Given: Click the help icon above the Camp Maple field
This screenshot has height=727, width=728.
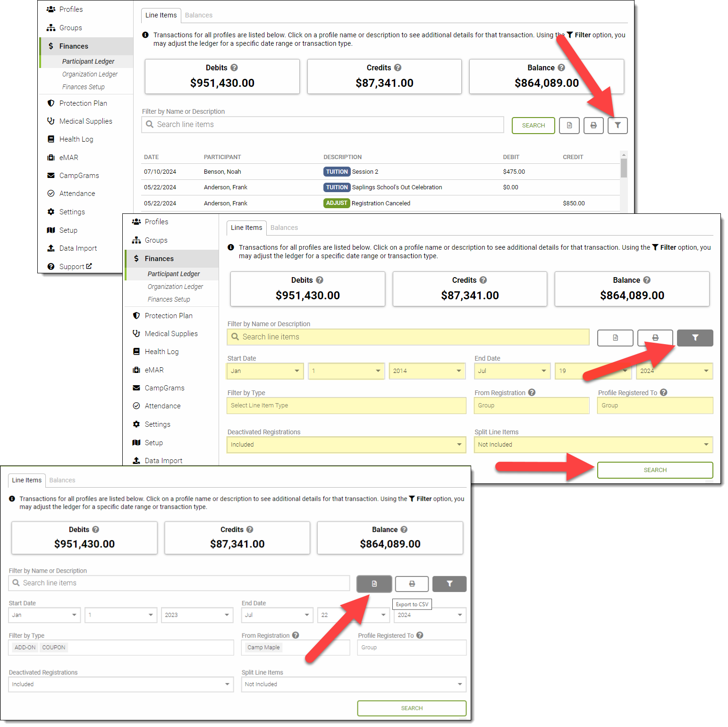Looking at the screenshot, I should [296, 635].
